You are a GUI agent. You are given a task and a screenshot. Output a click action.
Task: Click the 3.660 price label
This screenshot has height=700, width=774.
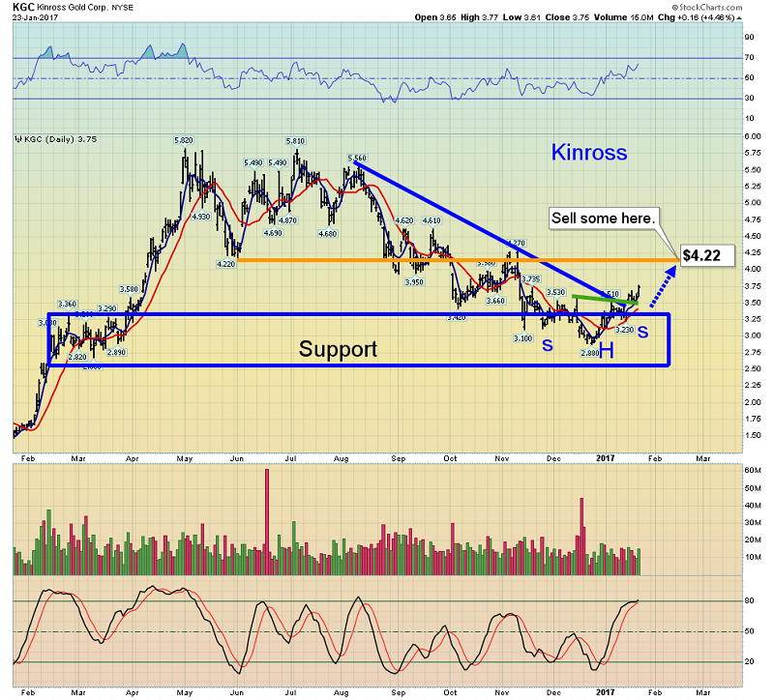click(x=495, y=301)
